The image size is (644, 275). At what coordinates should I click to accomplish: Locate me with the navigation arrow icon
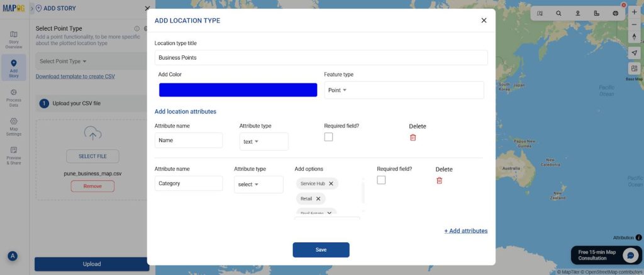pos(634,53)
